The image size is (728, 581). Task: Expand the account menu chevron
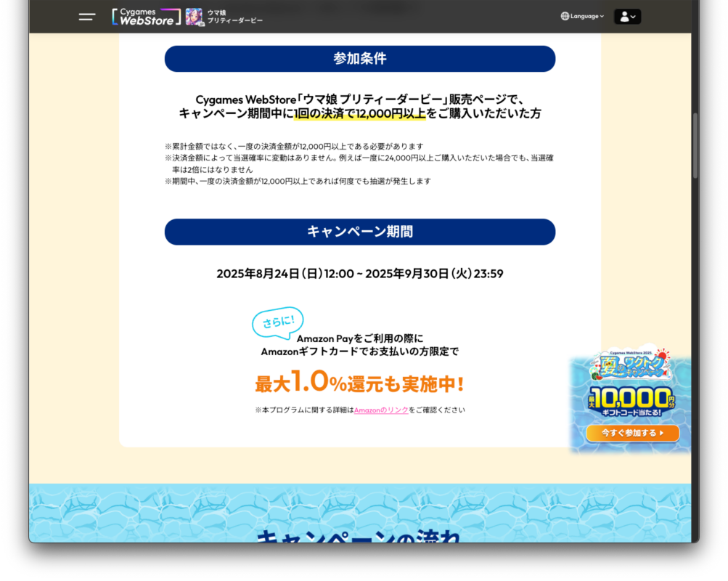(x=634, y=17)
